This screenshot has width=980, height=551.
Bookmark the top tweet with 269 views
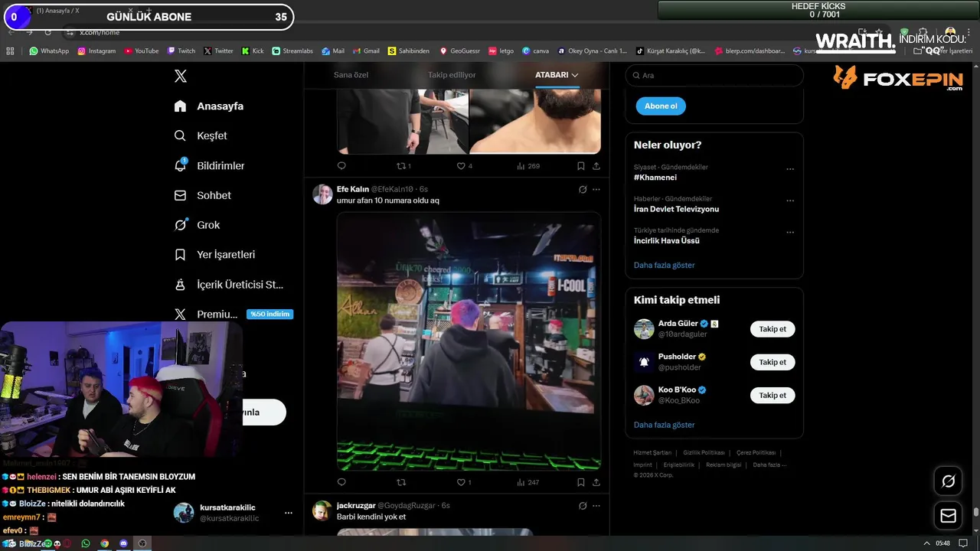click(x=580, y=165)
